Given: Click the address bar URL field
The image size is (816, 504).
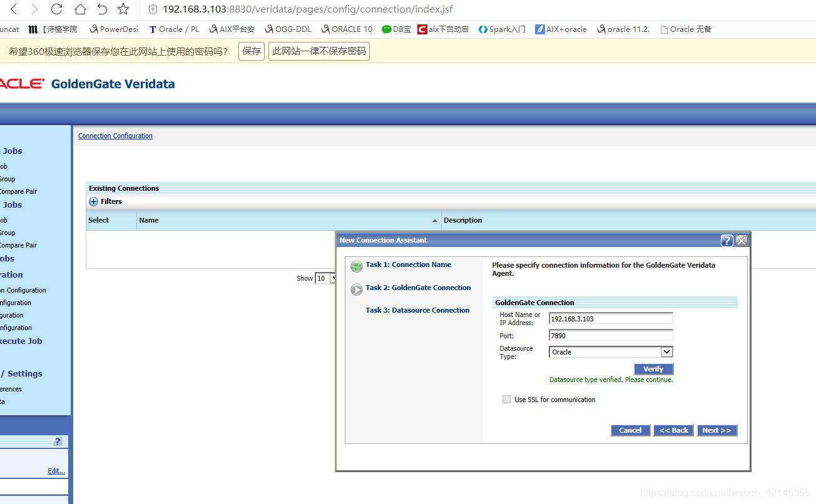Looking at the screenshot, I should pyautogui.click(x=307, y=9).
